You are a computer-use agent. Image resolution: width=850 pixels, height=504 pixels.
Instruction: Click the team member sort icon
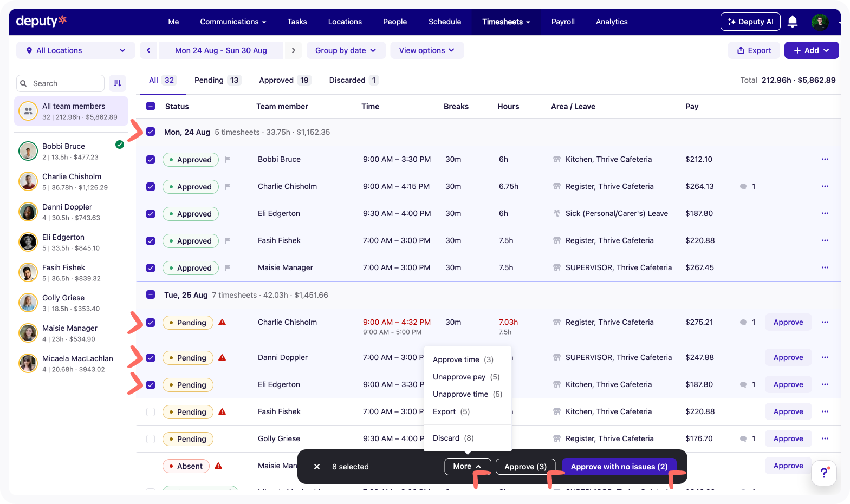point(118,83)
